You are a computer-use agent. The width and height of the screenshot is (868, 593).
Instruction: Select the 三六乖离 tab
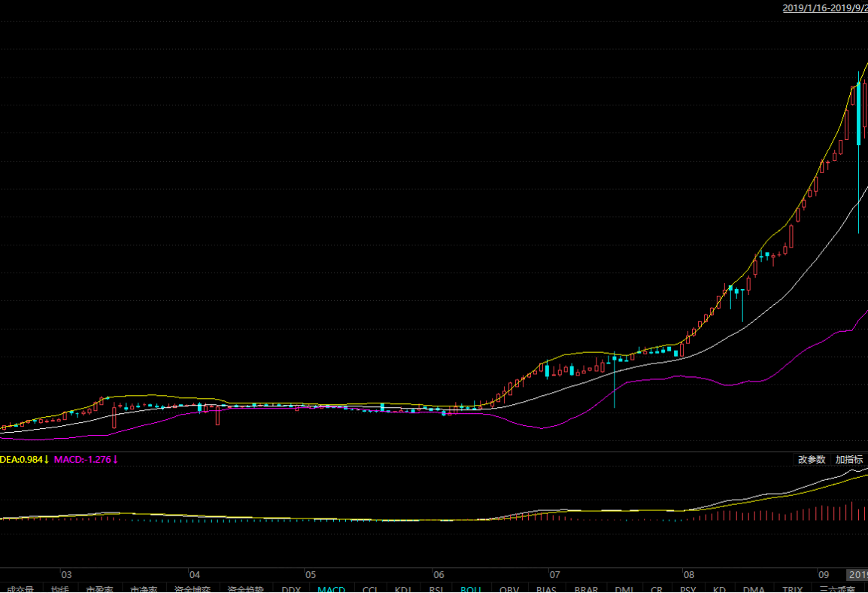[837, 589]
